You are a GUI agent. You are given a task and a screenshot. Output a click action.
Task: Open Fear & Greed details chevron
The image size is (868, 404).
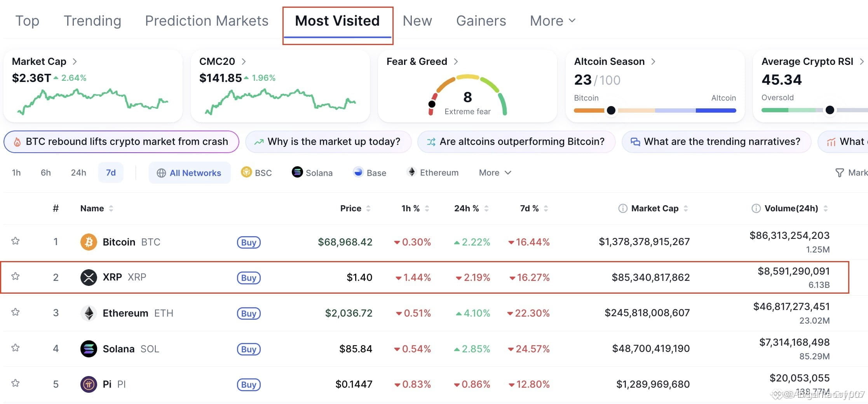[x=456, y=61]
